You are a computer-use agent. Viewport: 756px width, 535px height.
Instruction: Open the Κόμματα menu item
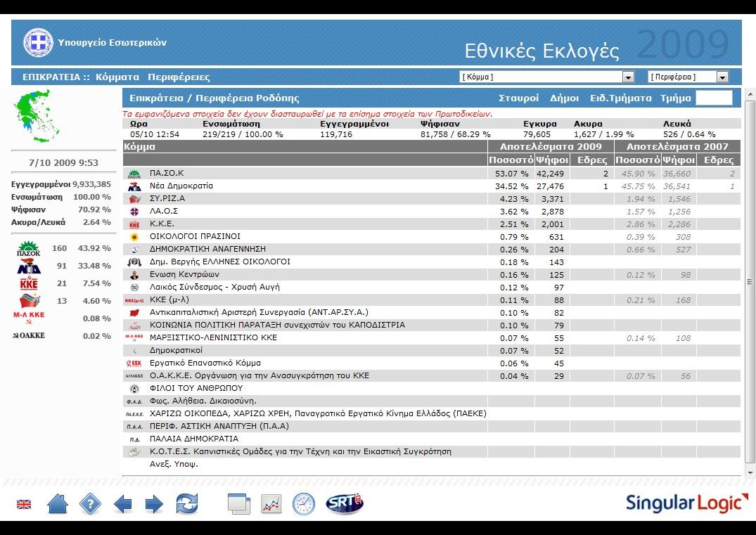point(117,77)
